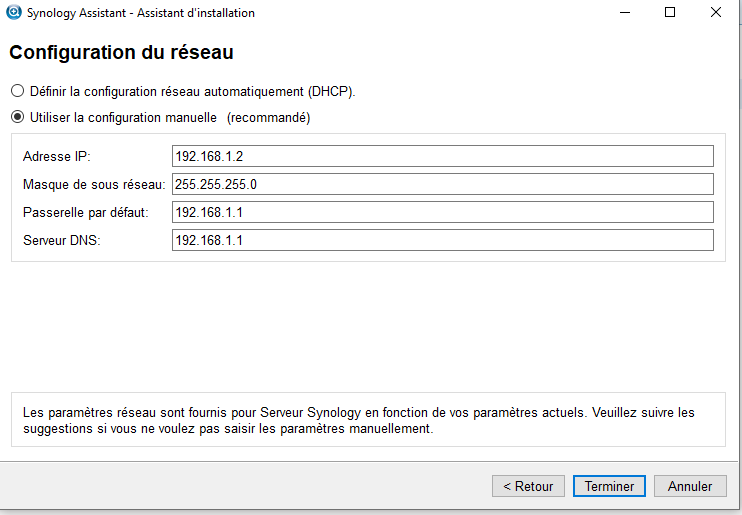Click the Passerelle par défaut field
742x515 pixels.
[x=442, y=212]
